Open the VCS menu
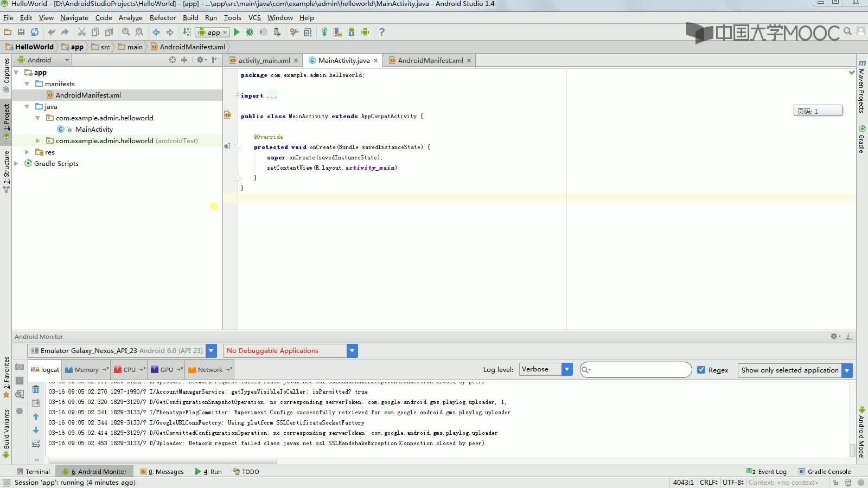The height and width of the screenshot is (488, 868). [254, 17]
